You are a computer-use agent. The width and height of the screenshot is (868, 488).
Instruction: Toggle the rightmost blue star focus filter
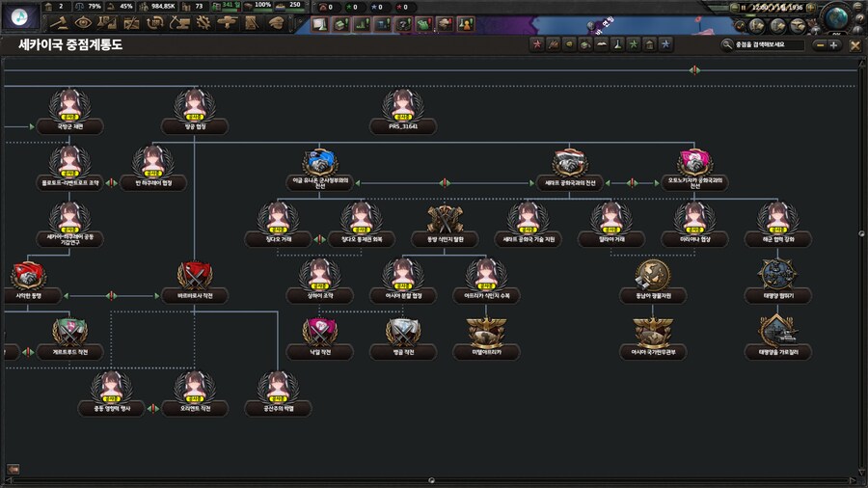[x=665, y=44]
